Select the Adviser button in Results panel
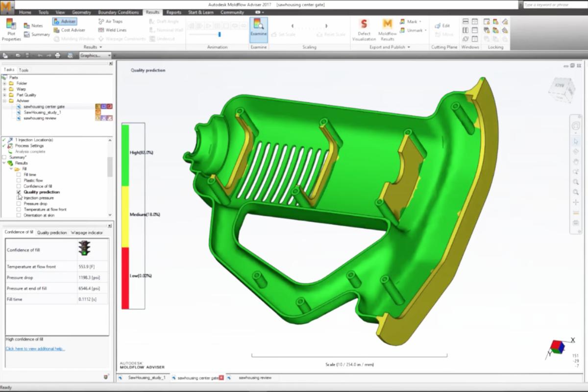Screen dimensions: 588x392 (x=65, y=22)
